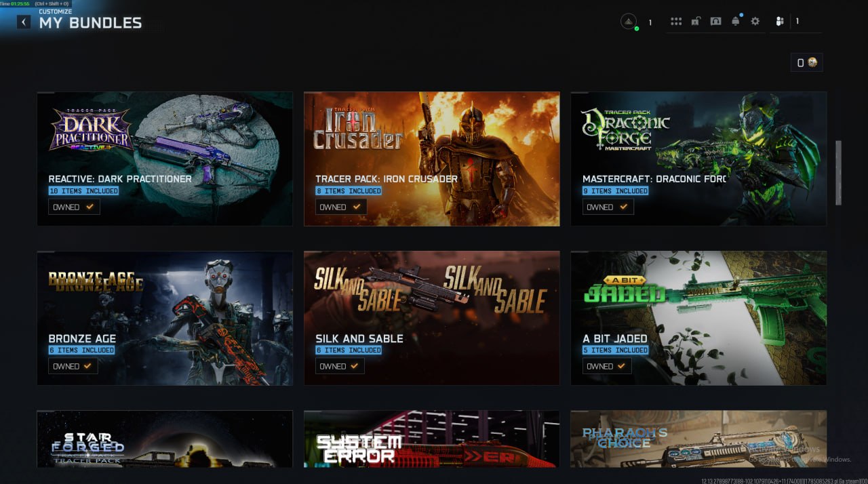This screenshot has width=868, height=484.
Task: Click the vertical scrollbar thumb
Action: click(x=838, y=173)
